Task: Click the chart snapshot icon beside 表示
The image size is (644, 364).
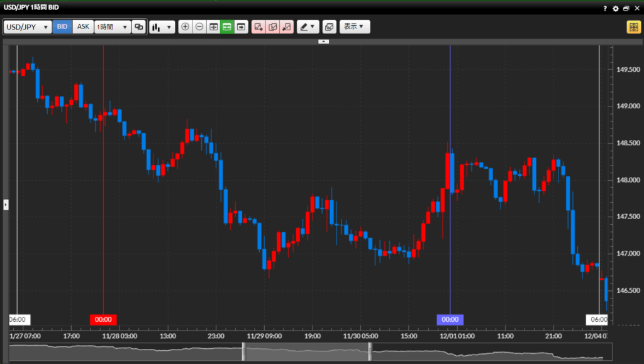Action: point(329,27)
